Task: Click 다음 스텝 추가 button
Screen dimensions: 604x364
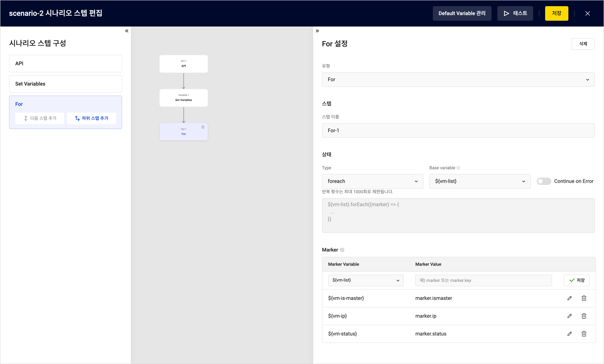Action: [x=40, y=118]
